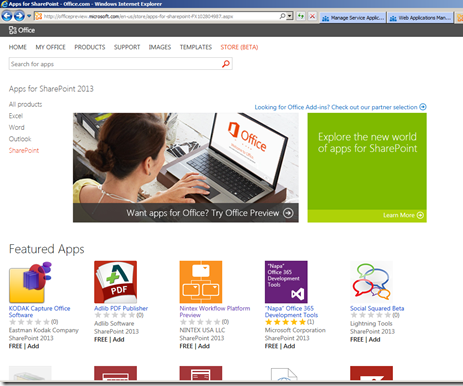Open Nintex Workflow Platform Preview link

coord(215,312)
